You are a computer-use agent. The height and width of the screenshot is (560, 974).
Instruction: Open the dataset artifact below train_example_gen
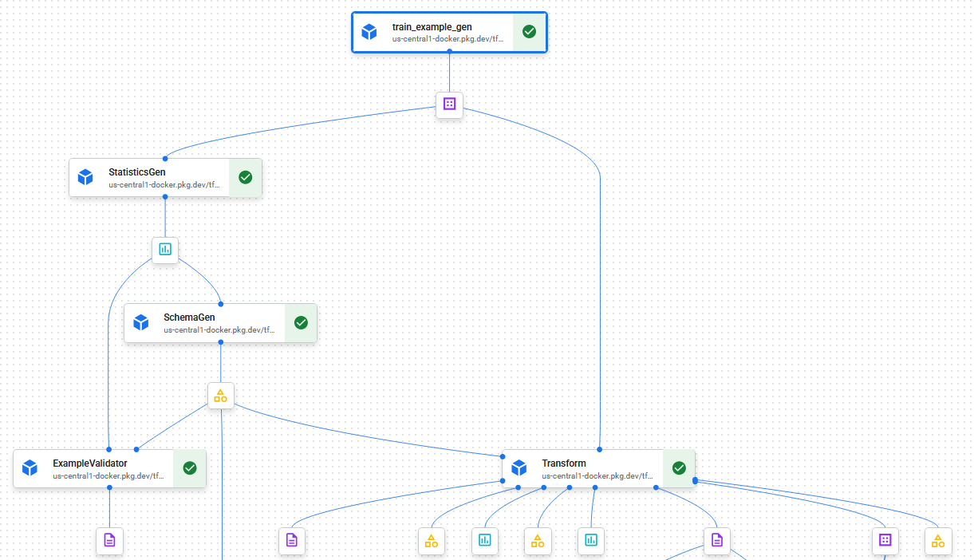pyautogui.click(x=449, y=104)
